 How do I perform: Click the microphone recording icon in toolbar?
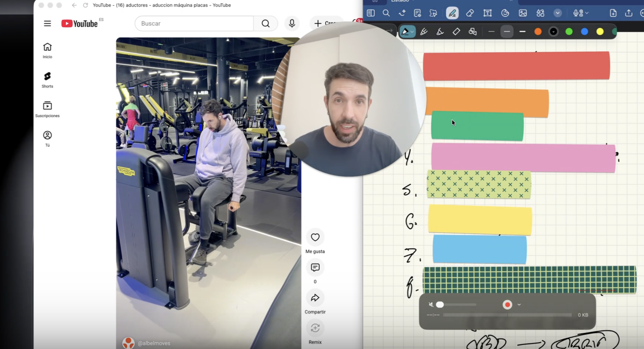(577, 13)
